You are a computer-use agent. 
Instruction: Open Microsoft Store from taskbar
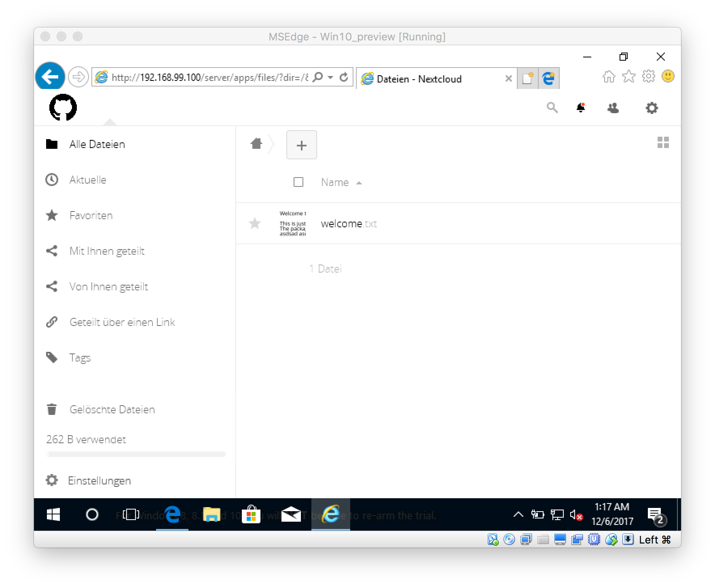pyautogui.click(x=251, y=515)
